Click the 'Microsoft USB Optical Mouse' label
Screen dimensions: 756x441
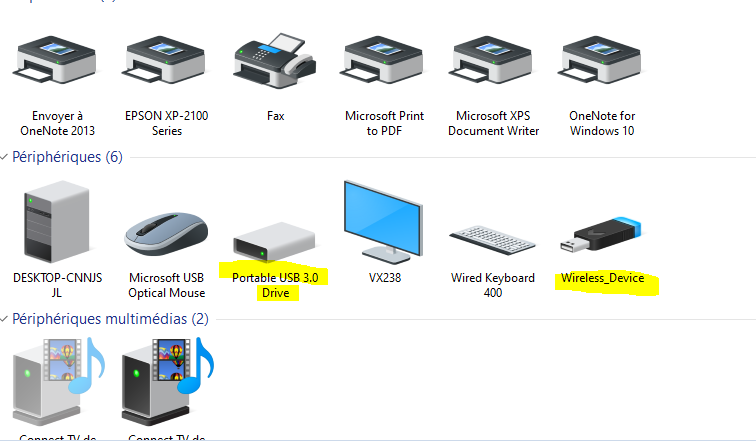[166, 285]
